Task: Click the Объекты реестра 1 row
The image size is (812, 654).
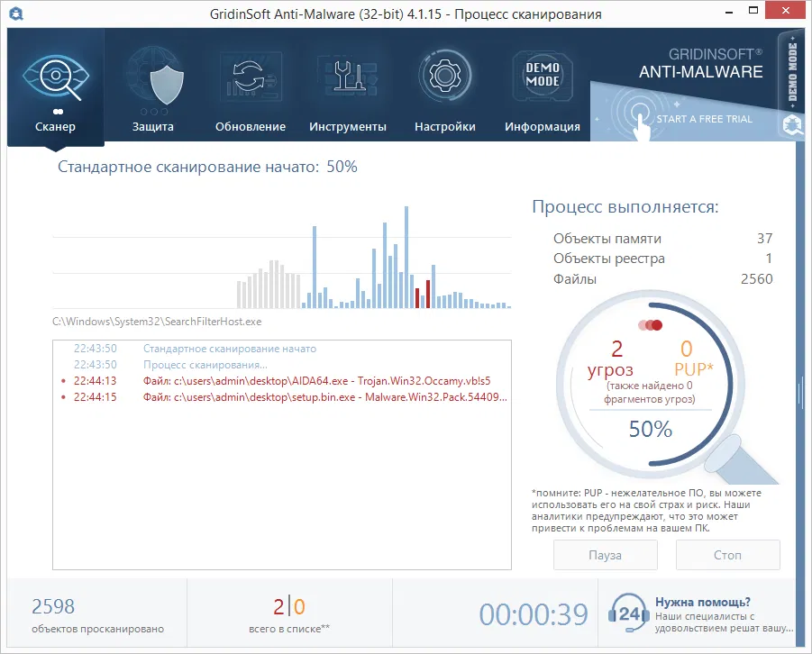Action: pyautogui.click(x=663, y=259)
